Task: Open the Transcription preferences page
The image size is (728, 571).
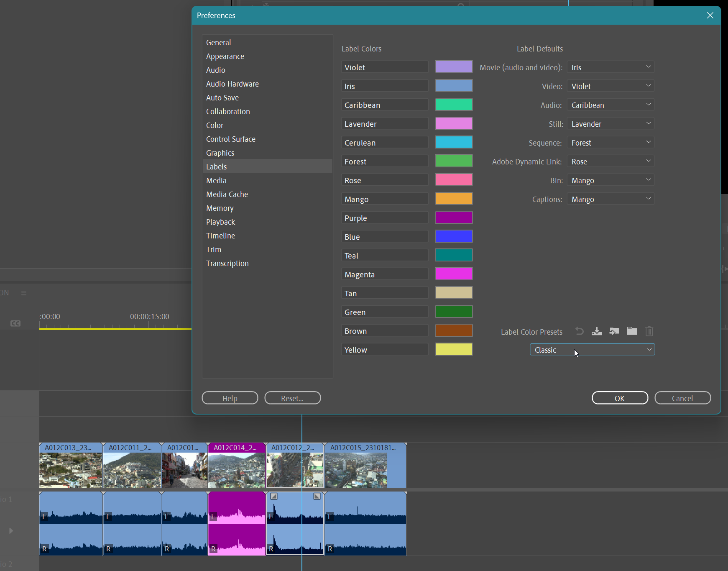Action: click(227, 263)
